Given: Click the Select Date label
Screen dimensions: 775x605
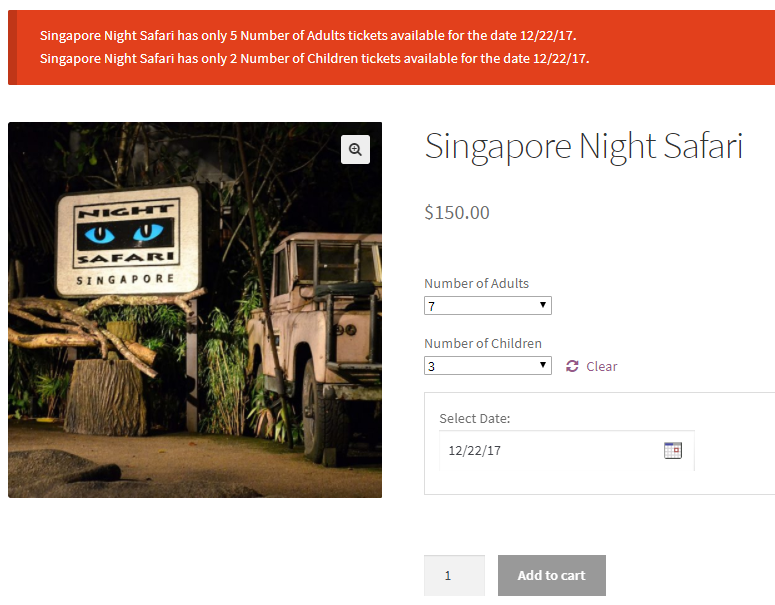Looking at the screenshot, I should click(474, 418).
